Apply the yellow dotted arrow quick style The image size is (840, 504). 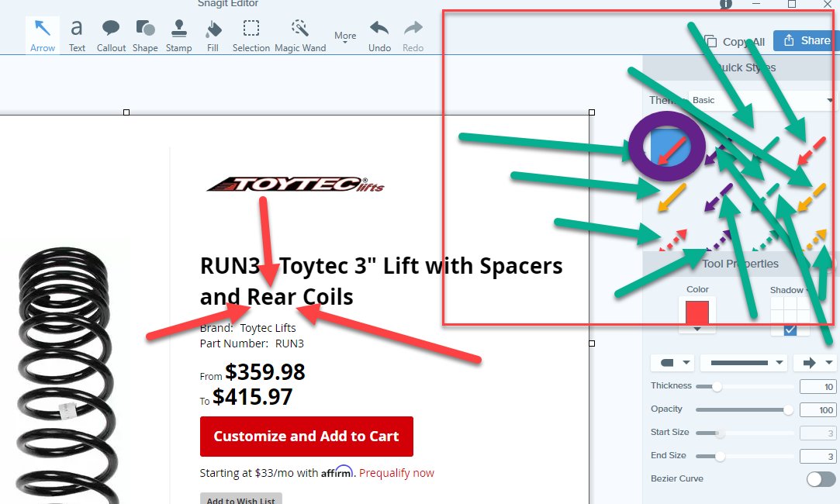point(814,240)
